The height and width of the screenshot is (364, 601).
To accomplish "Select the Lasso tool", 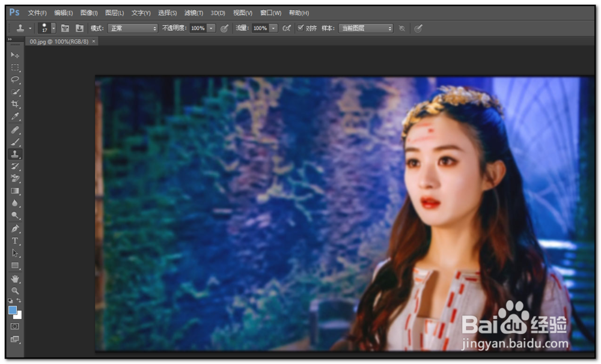I will tap(15, 80).
